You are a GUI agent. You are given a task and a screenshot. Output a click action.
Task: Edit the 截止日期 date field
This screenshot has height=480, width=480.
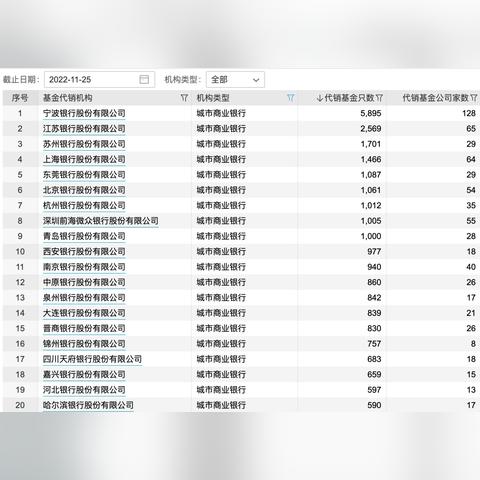click(x=99, y=80)
